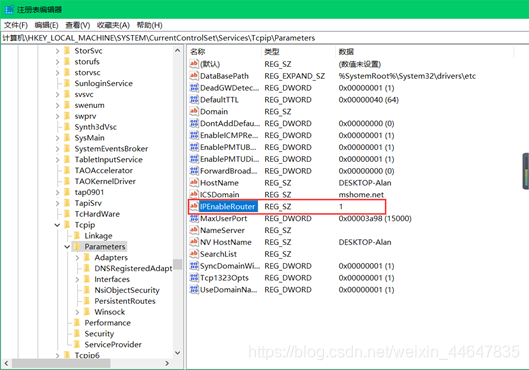Click the Tcp1323Opts binary value icon

pyautogui.click(x=194, y=278)
